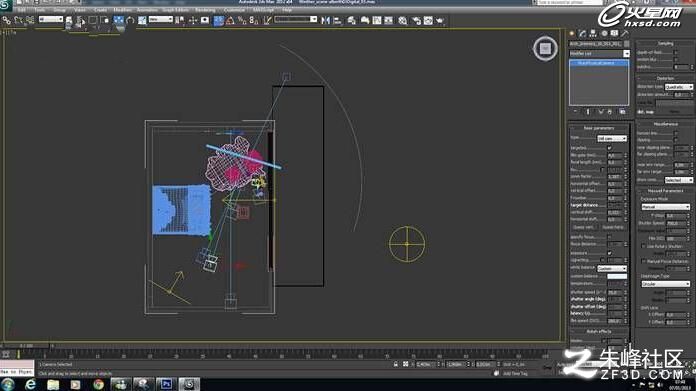Toggle the horizon line checkbox

676,133
